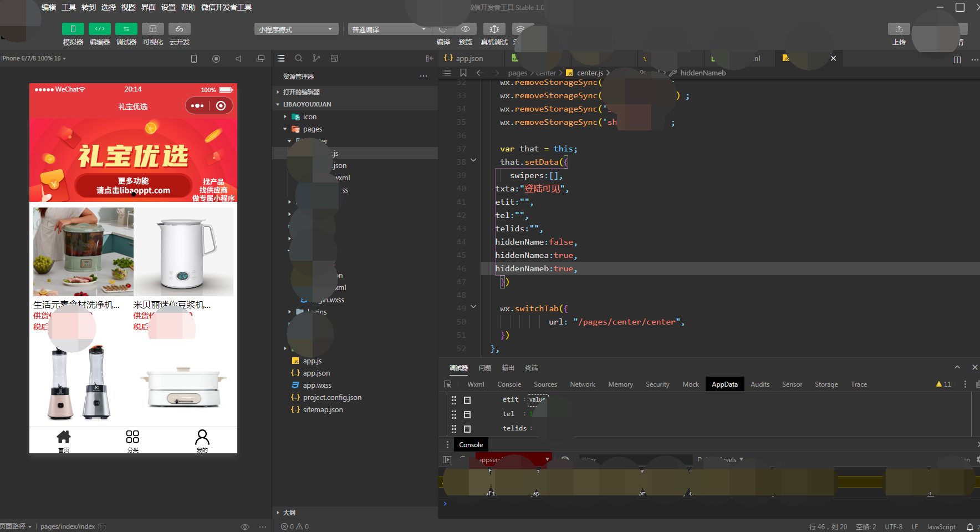Image resolution: width=980 pixels, height=532 pixels.
Task: Mute the simulator sound speaker icon
Action: coord(238,58)
